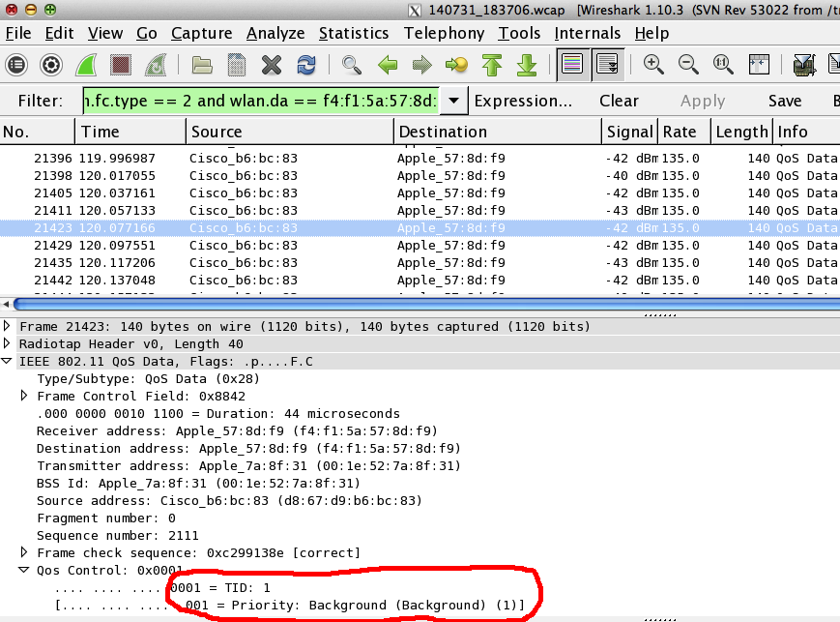Save the current filter
The height and width of the screenshot is (622, 840).
pyautogui.click(x=785, y=101)
